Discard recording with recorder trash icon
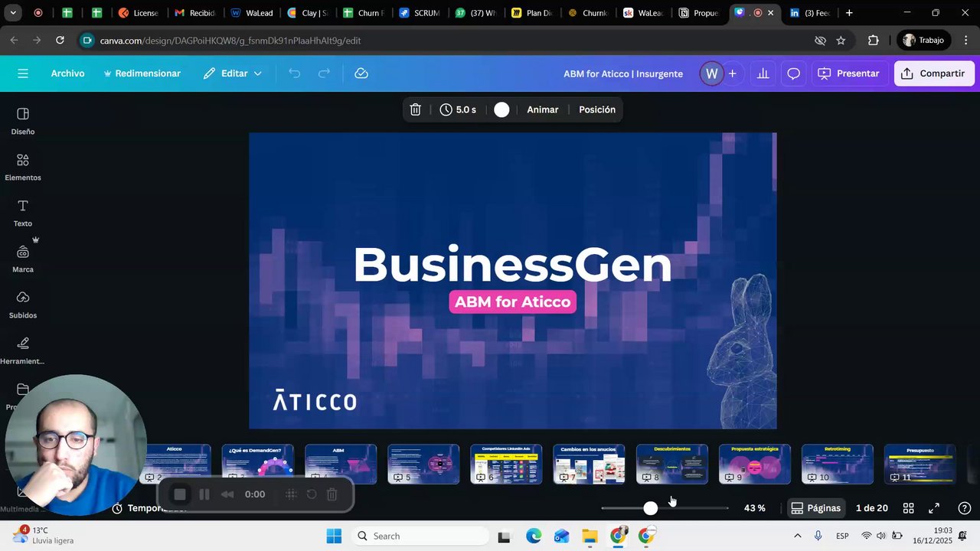Viewport: 980px width, 551px height. point(332,494)
